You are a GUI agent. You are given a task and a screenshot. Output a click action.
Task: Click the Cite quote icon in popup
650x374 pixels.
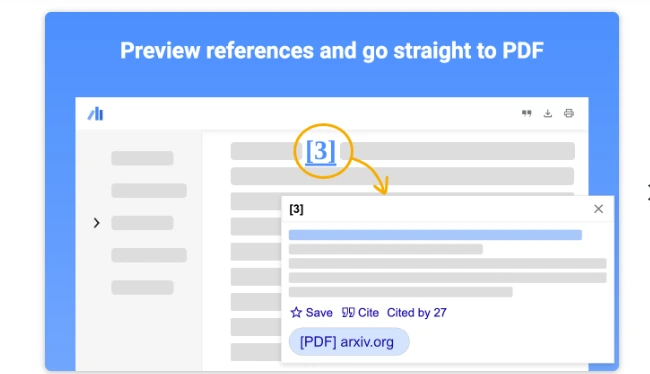coord(348,312)
